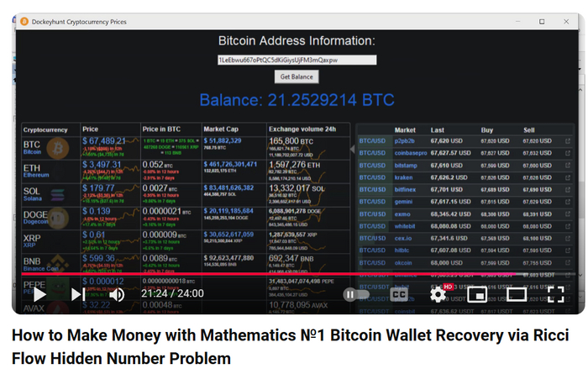Click the exmo Last price 68,345.42 USD

pyautogui.click(x=450, y=214)
